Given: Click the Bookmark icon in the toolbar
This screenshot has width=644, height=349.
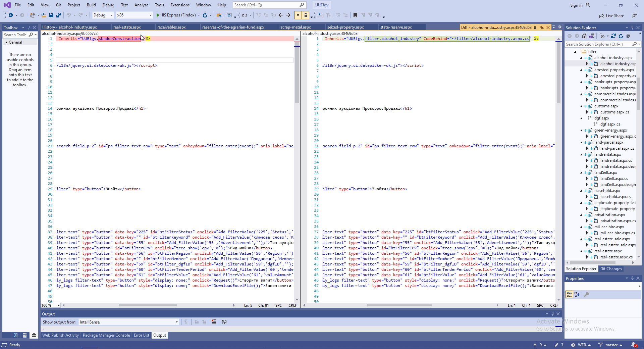Looking at the screenshot, I should tap(355, 15).
